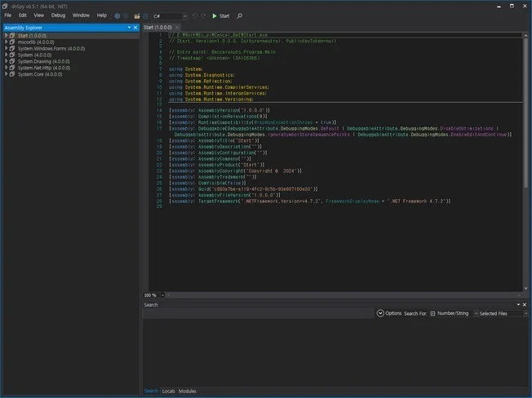Screen dimensions: 532x398
Task: Click the System (4.0.0.0) assembly icon
Action: pyautogui.click(x=12, y=55)
